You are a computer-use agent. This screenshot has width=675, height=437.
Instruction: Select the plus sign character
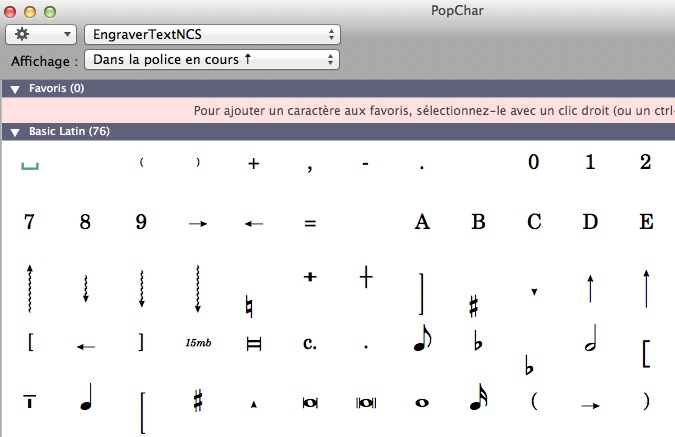254,164
